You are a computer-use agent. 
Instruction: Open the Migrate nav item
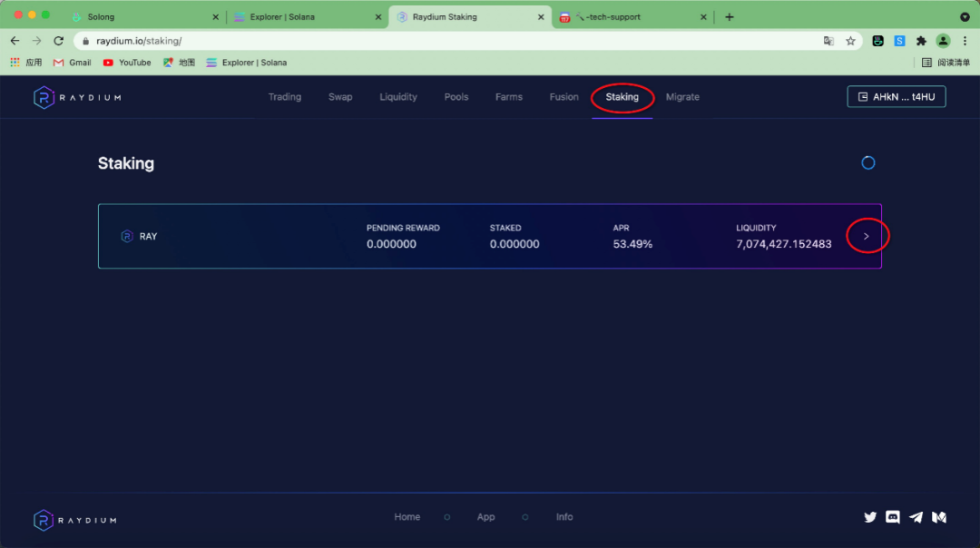(682, 97)
